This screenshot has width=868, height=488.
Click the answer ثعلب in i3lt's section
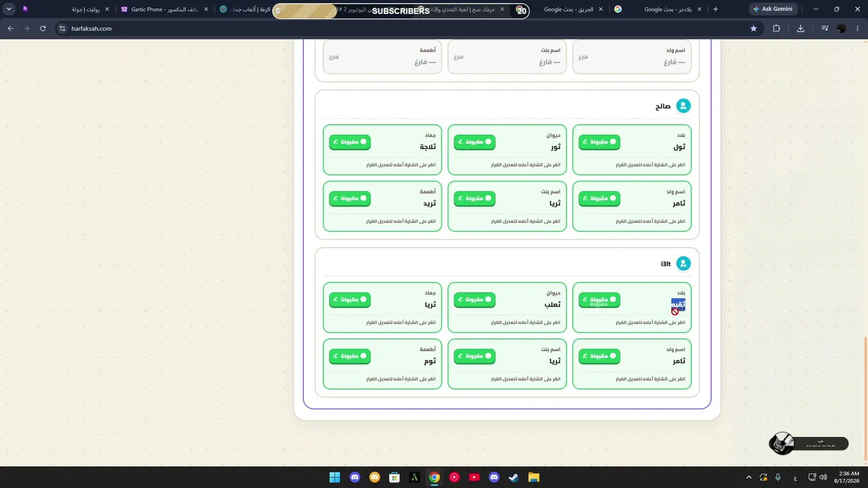tap(552, 304)
